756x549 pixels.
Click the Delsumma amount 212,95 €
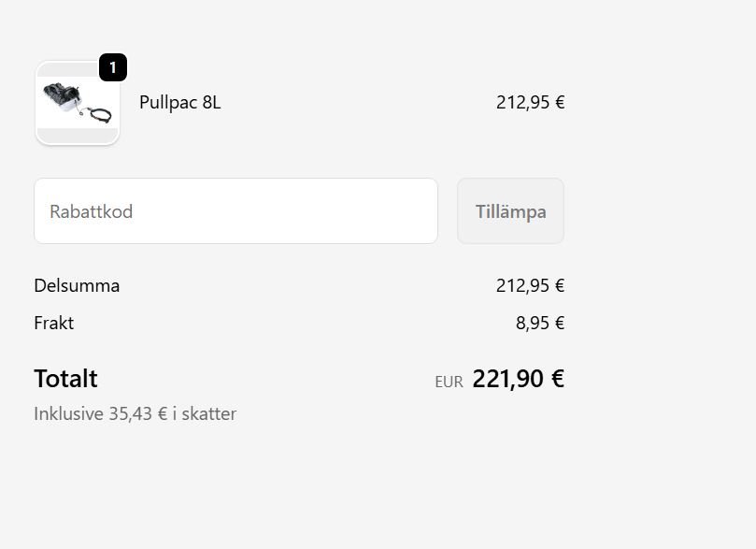coord(530,286)
